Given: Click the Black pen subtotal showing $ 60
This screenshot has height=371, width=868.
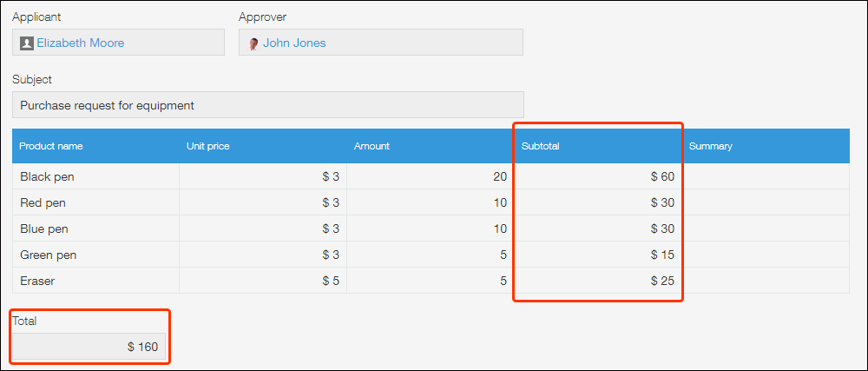Looking at the screenshot, I should (x=597, y=176).
